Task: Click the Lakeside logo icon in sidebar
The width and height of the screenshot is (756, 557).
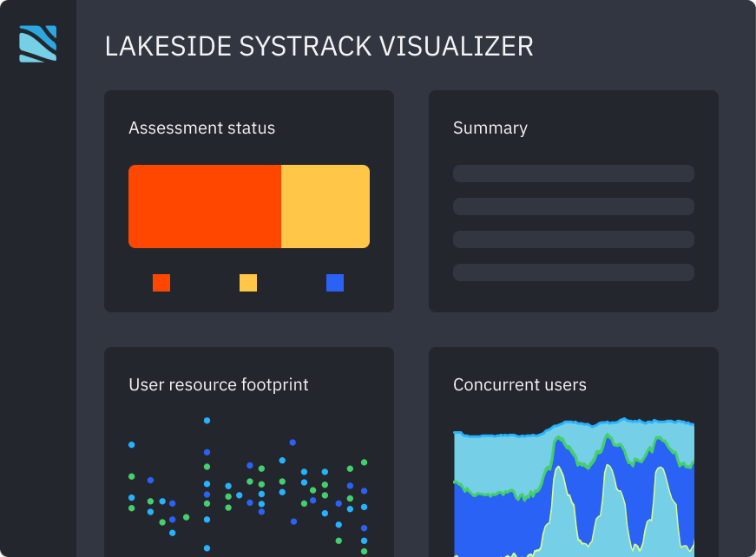Action: pos(37,44)
